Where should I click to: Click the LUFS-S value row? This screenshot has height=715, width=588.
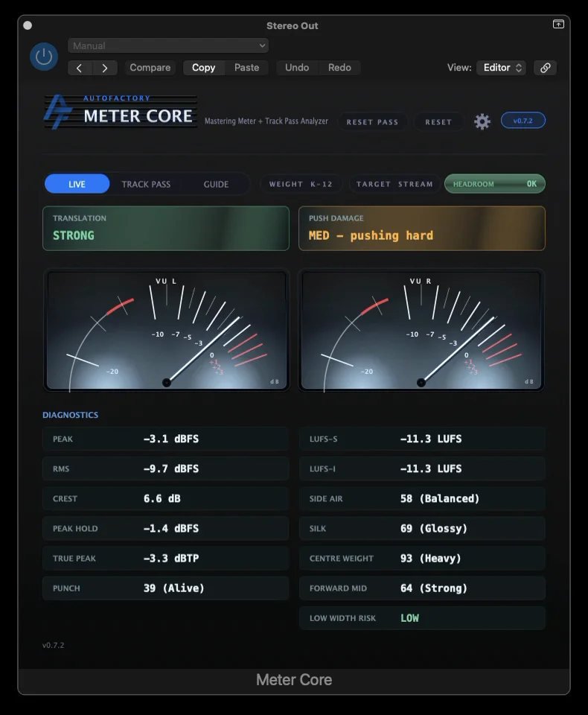click(422, 439)
